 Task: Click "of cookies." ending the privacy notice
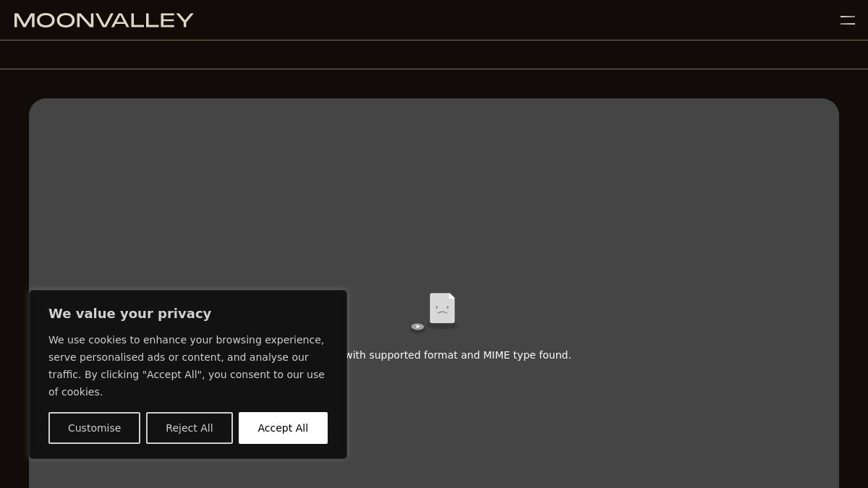pyautogui.click(x=75, y=392)
